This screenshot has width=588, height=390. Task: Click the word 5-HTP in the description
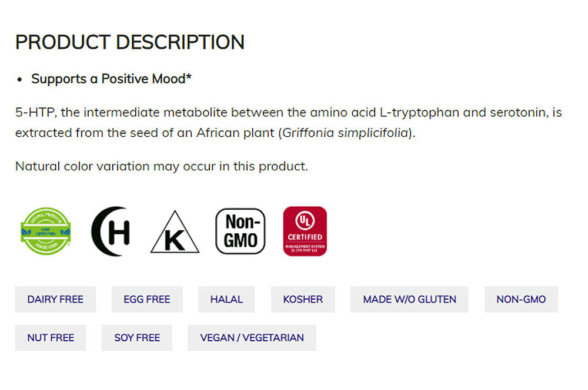[35, 112]
